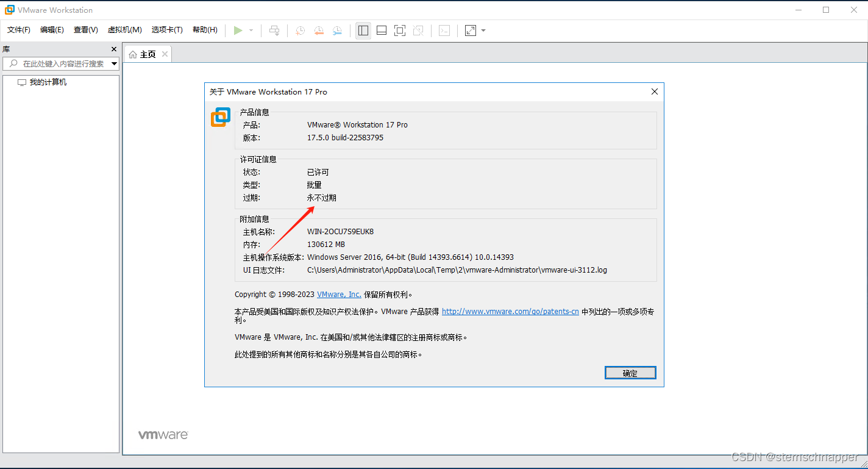The height and width of the screenshot is (469, 868).
Task: Click the 确定 button
Action: point(630,373)
